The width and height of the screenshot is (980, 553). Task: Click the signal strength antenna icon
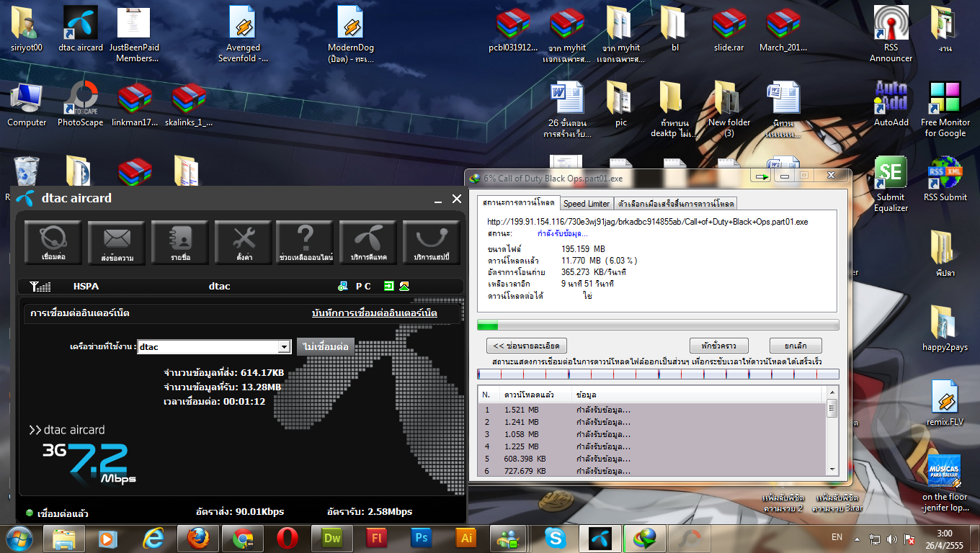40,287
